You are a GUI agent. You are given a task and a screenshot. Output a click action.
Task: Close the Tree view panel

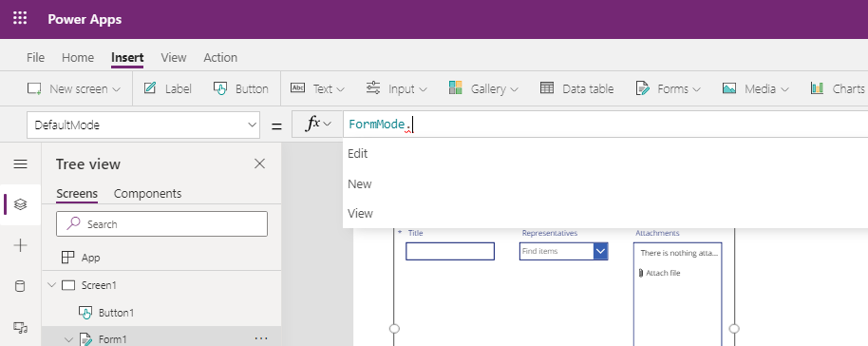259,163
